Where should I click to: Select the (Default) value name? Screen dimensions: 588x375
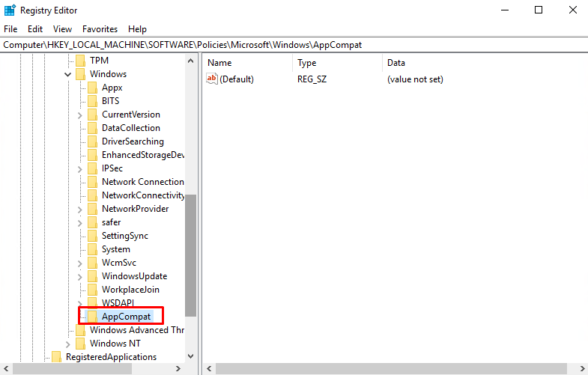[237, 79]
